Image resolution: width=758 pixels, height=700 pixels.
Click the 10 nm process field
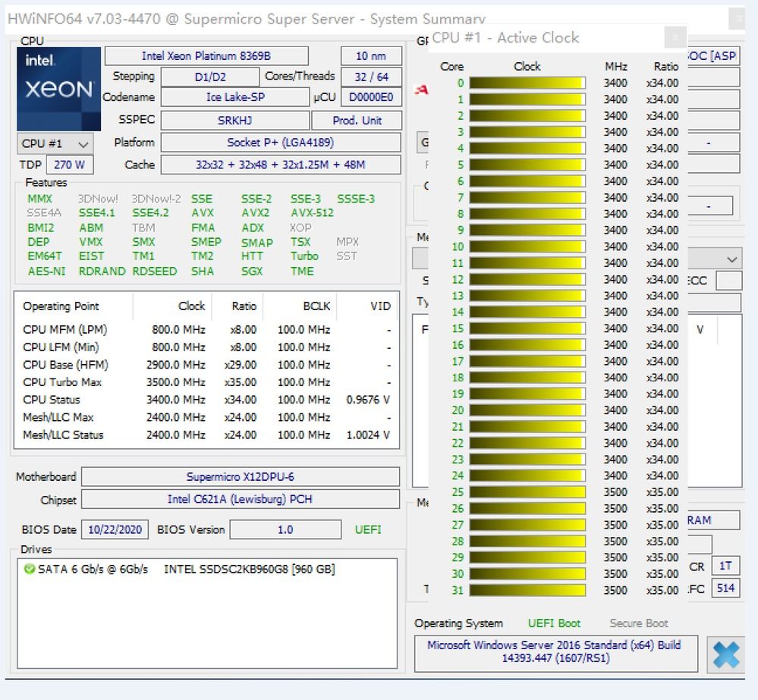pos(371,56)
